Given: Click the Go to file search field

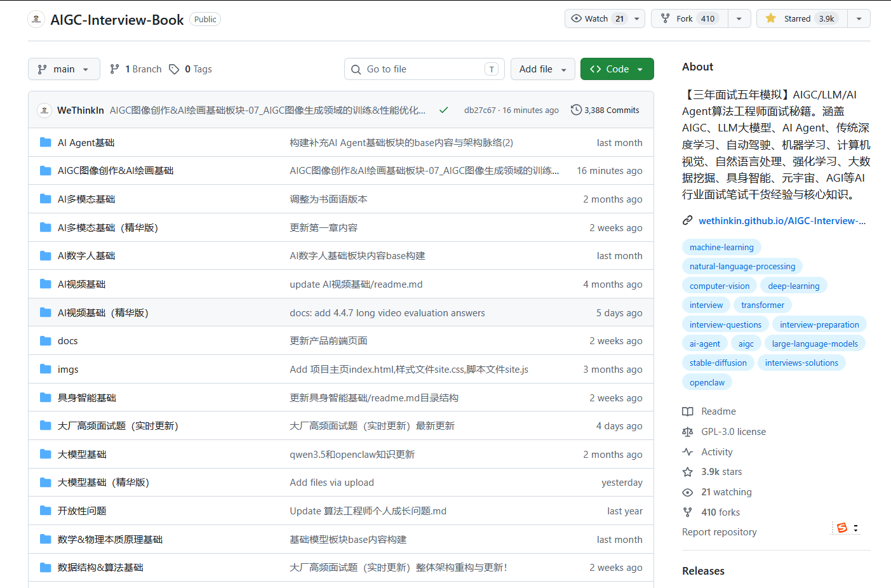Looking at the screenshot, I should coord(424,69).
